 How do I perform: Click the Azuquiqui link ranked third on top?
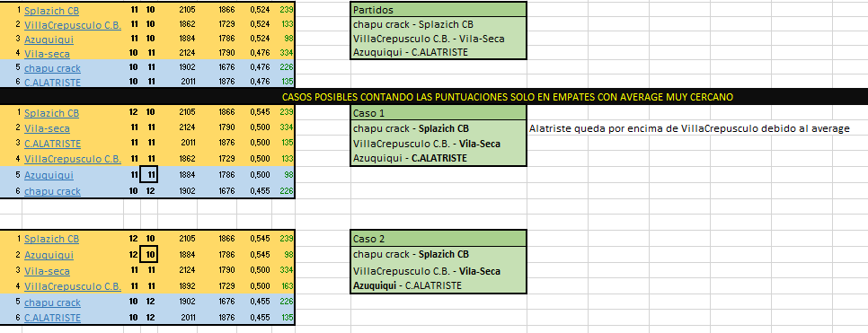click(x=49, y=39)
